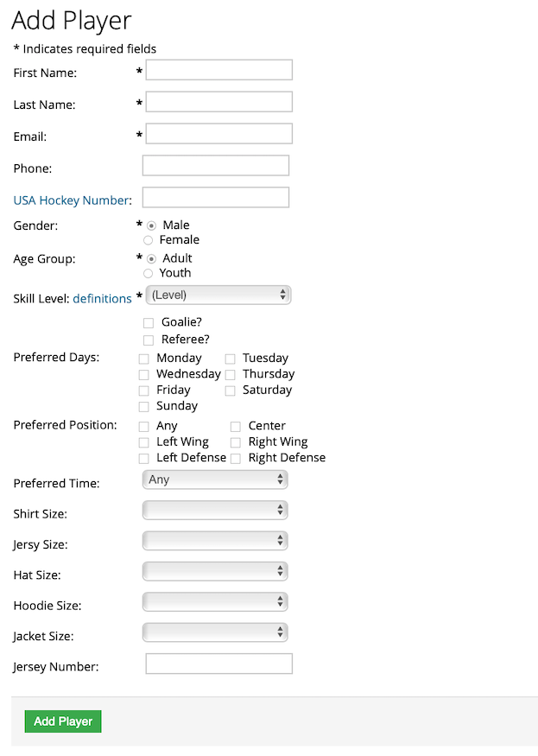538x756 pixels.
Task: Open the Shirt Size dropdown
Action: [214, 510]
